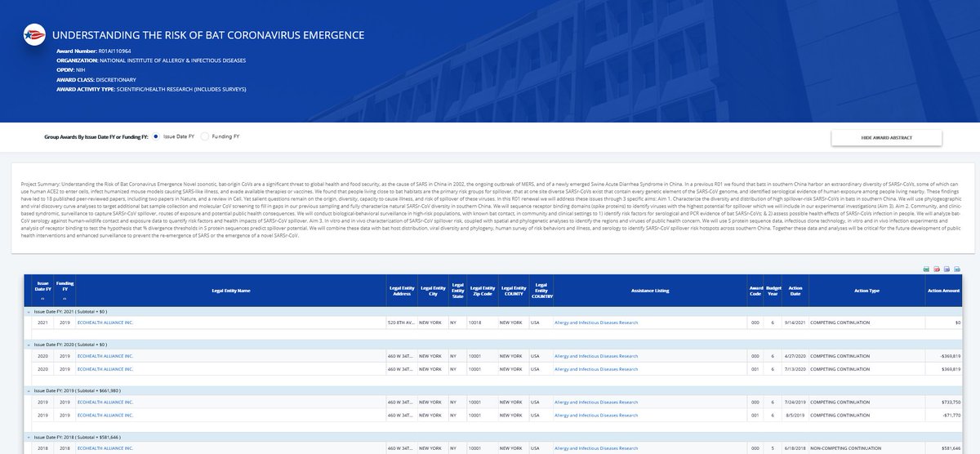The width and height of the screenshot is (980, 454).
Task: Click the 520 8TH AV... address cell
Action: [400, 323]
